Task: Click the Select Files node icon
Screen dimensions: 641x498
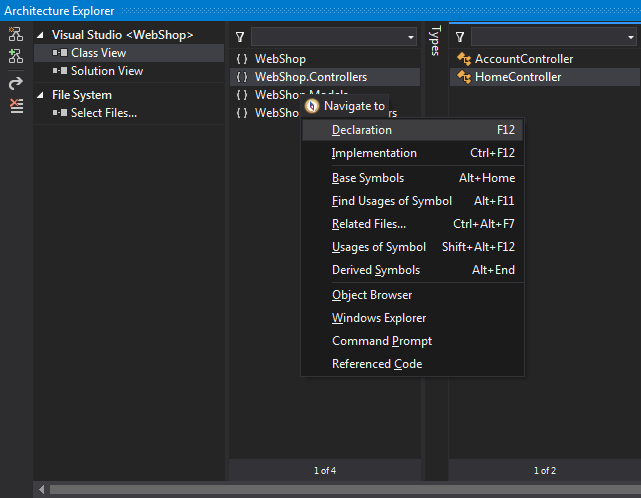Action: click(x=60, y=113)
